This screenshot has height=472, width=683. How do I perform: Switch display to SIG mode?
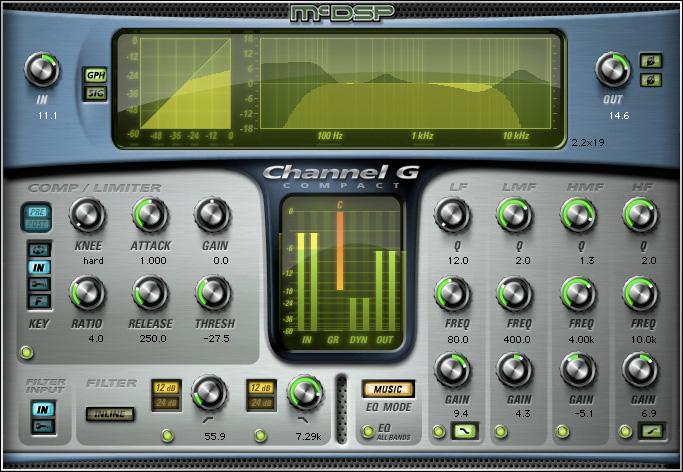96,93
